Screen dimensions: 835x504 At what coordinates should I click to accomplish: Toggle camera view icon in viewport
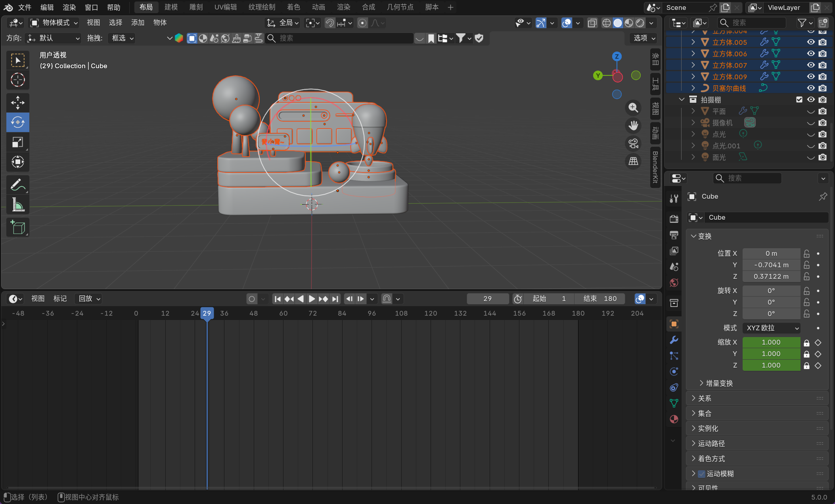[633, 144]
